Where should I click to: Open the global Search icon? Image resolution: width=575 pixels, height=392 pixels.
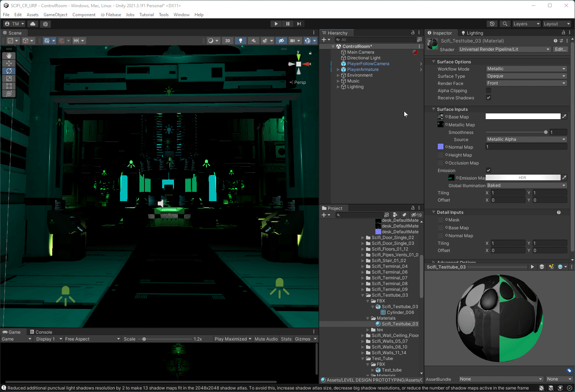tap(505, 24)
